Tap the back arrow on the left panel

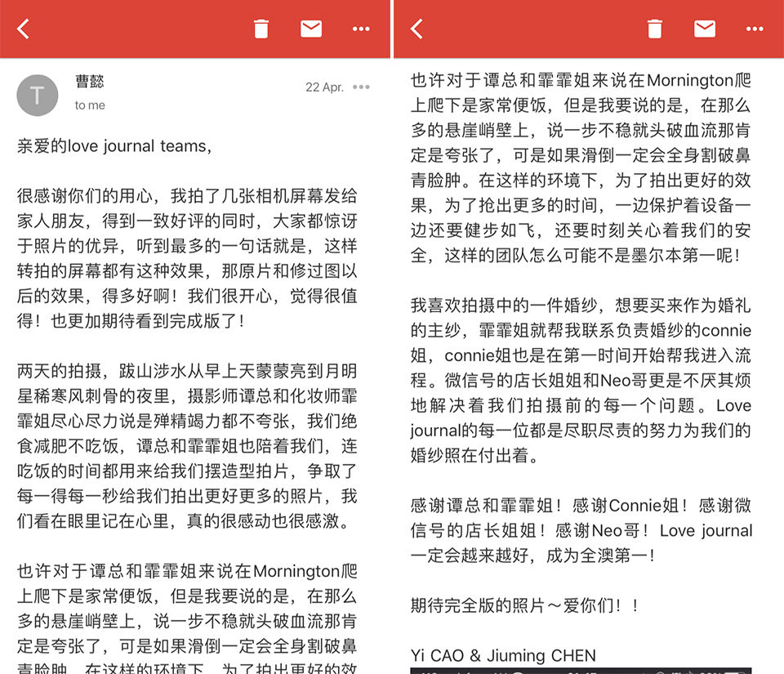(22, 28)
